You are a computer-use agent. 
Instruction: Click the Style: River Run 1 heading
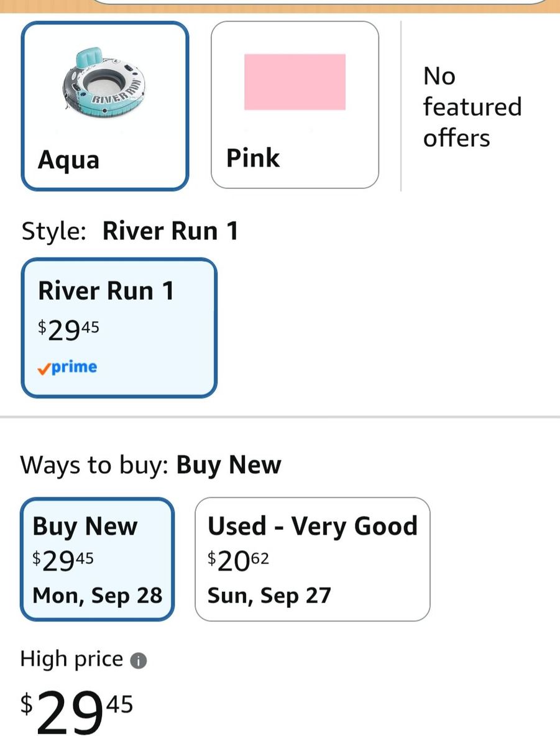click(130, 231)
